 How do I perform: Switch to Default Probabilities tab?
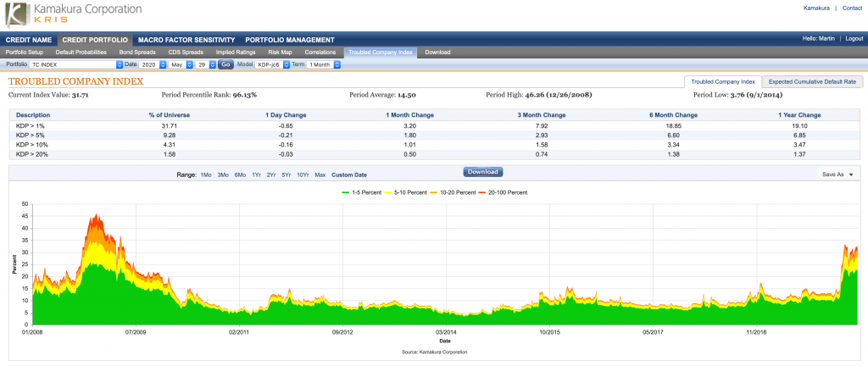click(81, 52)
